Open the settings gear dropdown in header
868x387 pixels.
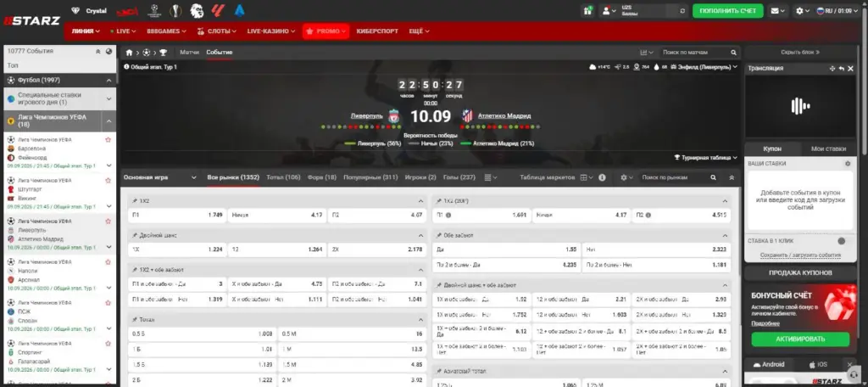[x=802, y=10]
